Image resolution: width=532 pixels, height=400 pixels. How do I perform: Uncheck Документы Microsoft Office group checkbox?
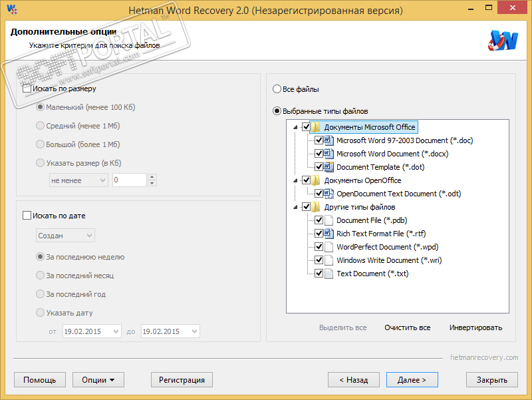point(306,127)
